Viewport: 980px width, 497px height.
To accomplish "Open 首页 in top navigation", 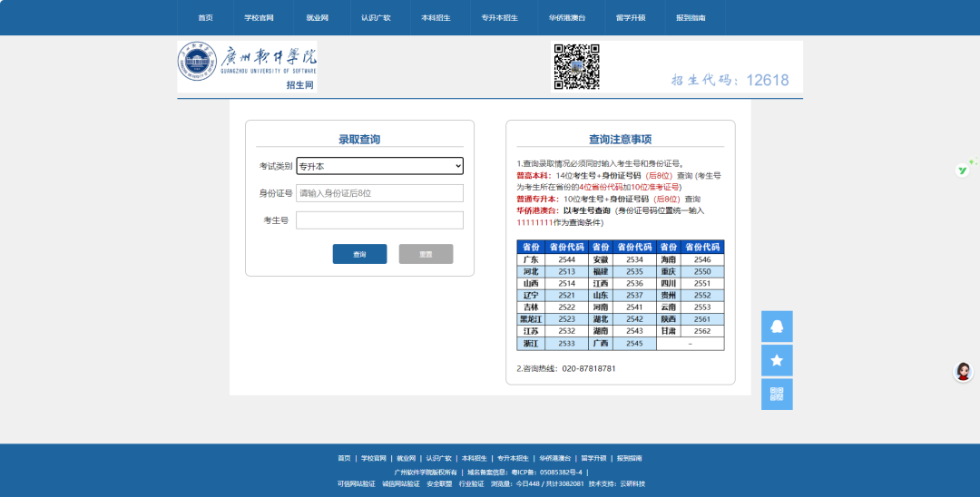I will pos(205,18).
